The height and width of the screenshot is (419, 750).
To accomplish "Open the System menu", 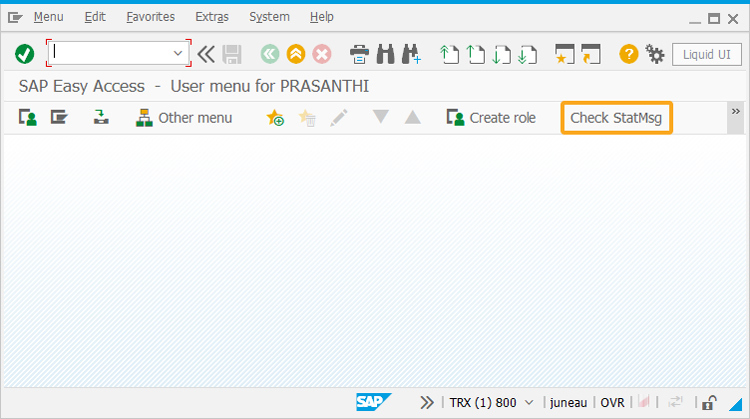I will click(269, 17).
